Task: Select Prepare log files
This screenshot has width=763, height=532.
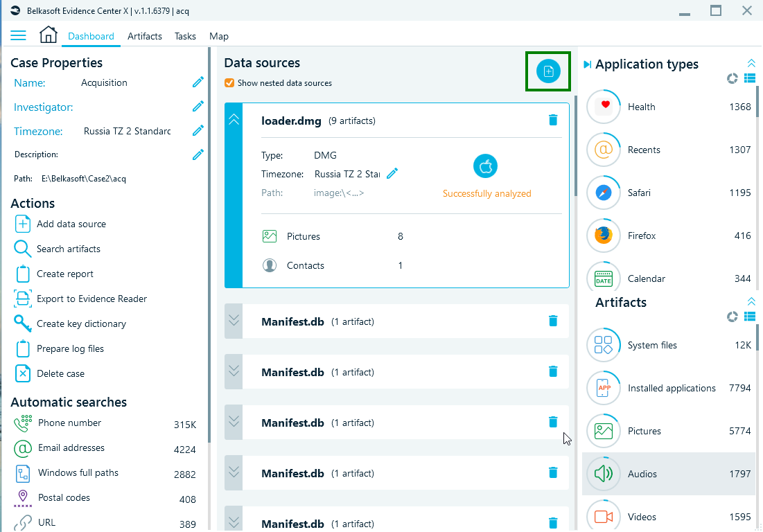Action: pyautogui.click(x=60, y=348)
